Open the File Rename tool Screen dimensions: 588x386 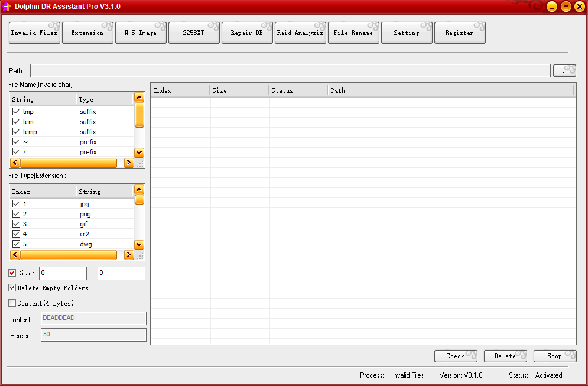click(353, 33)
